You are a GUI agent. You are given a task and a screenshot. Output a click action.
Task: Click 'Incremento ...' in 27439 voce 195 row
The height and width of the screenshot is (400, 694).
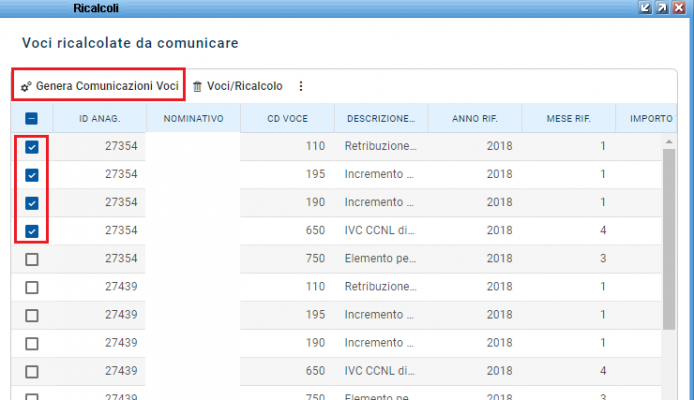tap(379, 315)
